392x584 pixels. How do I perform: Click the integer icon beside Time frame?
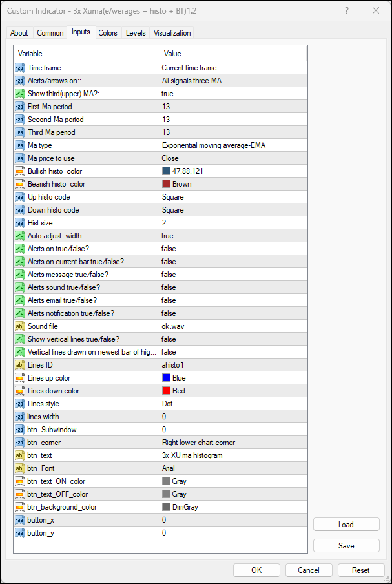pos(19,68)
